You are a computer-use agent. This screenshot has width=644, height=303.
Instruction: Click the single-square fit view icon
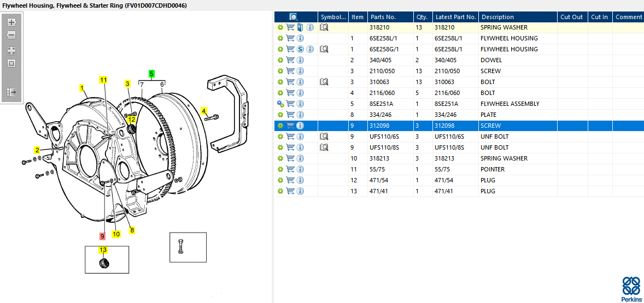click(11, 63)
